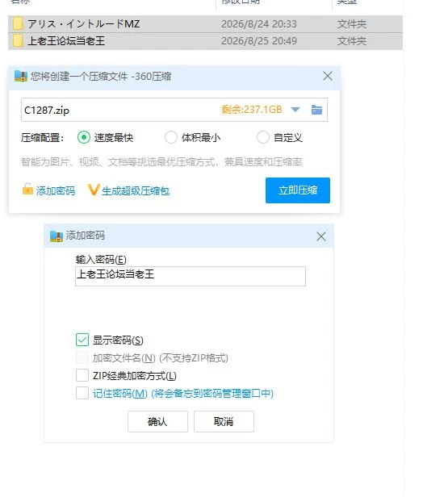Close the 添加密码 dialog
This screenshot has width=448, height=497.
(x=321, y=236)
